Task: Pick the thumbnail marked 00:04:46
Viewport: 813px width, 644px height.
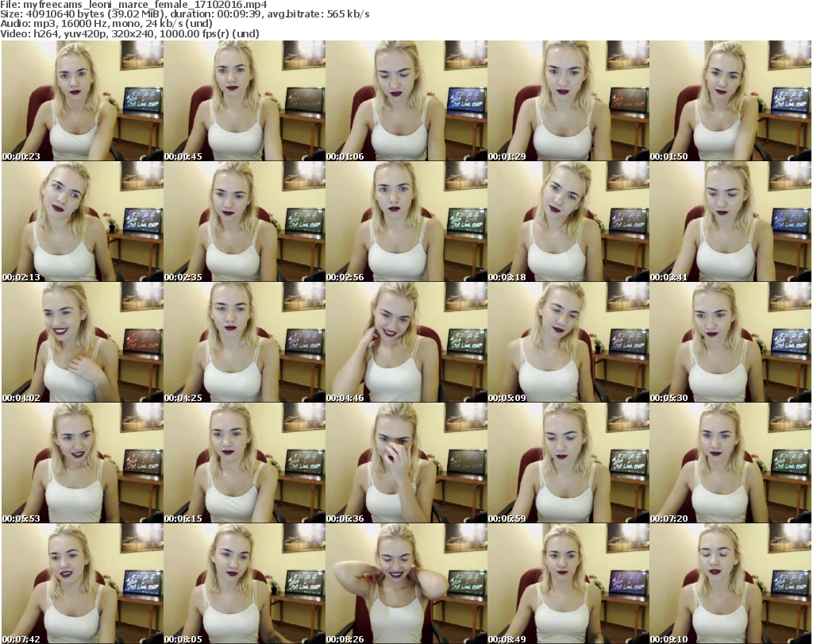Action: [x=406, y=342]
